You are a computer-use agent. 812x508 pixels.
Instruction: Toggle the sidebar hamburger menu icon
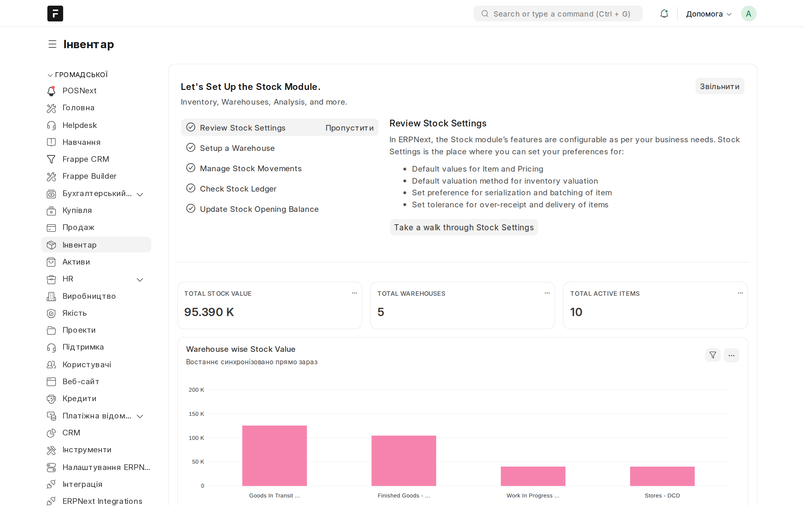(52, 44)
